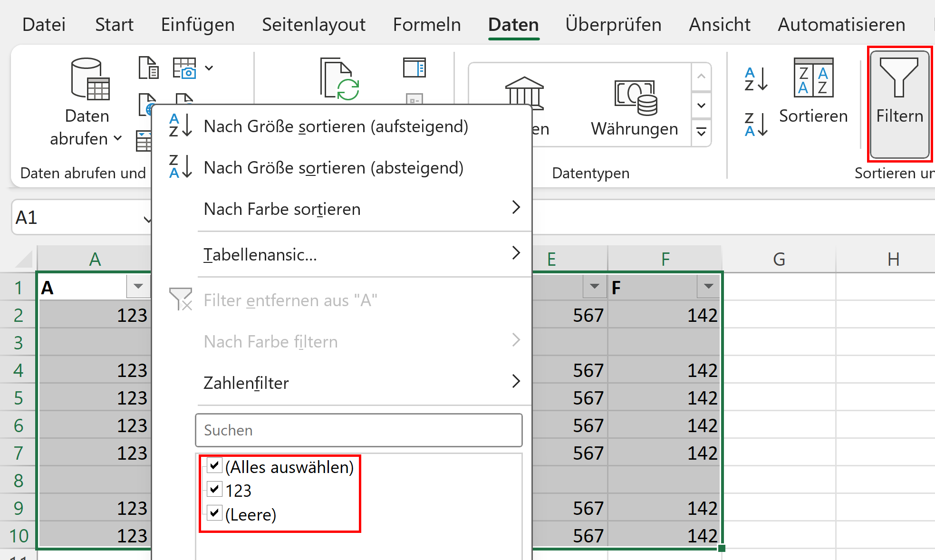Open the Sortieren dialog icon
The height and width of the screenshot is (560, 935).
coord(813,77)
